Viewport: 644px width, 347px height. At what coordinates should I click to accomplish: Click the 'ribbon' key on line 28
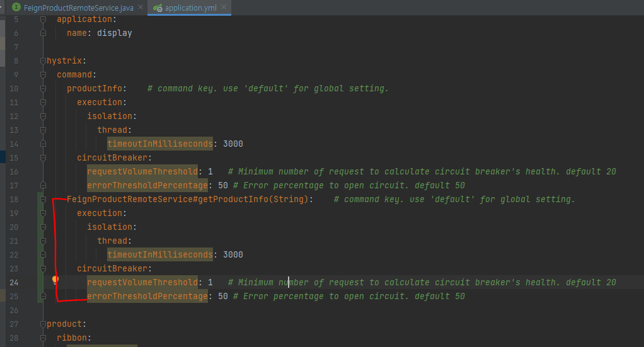(x=72, y=338)
